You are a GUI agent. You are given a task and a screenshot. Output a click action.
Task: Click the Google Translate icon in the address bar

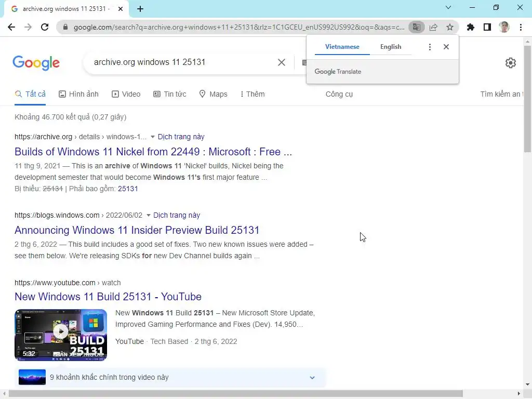(x=416, y=27)
